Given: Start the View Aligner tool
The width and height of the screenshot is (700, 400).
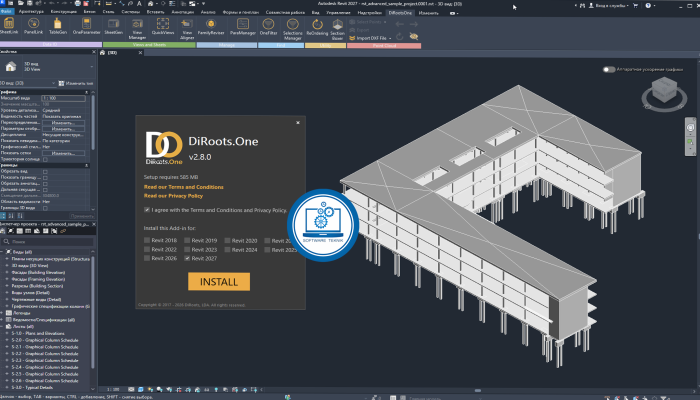Looking at the screenshot, I should pos(187,29).
